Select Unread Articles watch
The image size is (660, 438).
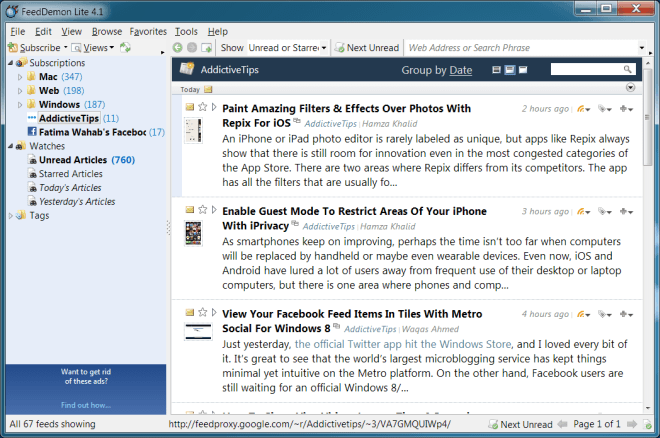pos(73,160)
